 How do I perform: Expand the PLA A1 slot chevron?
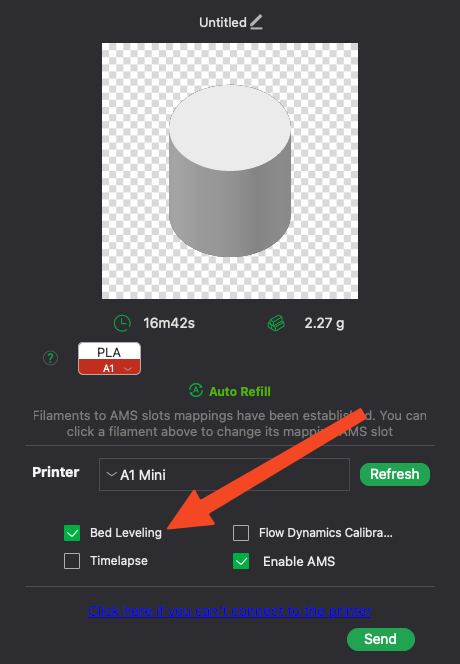[127, 369]
